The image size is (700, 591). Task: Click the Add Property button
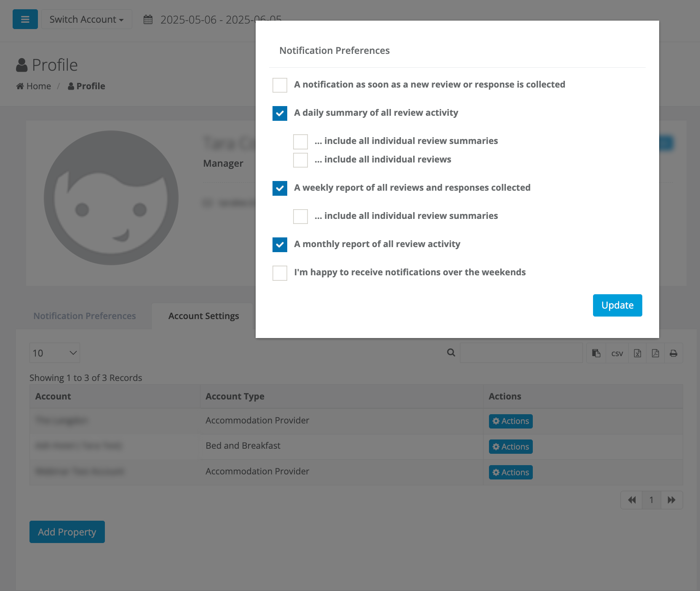click(x=67, y=532)
